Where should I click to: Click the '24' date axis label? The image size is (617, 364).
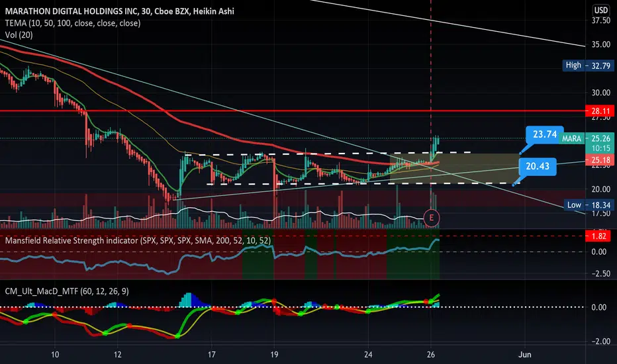pos(368,355)
